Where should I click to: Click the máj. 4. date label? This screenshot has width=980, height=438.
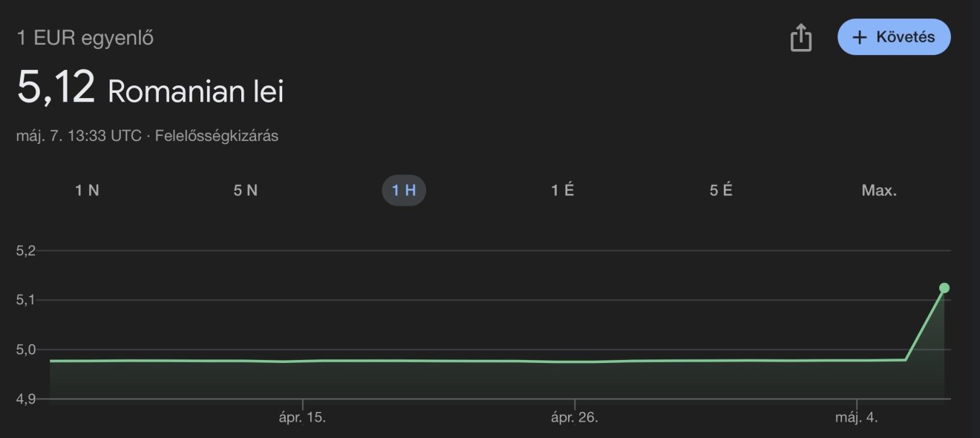(x=857, y=417)
